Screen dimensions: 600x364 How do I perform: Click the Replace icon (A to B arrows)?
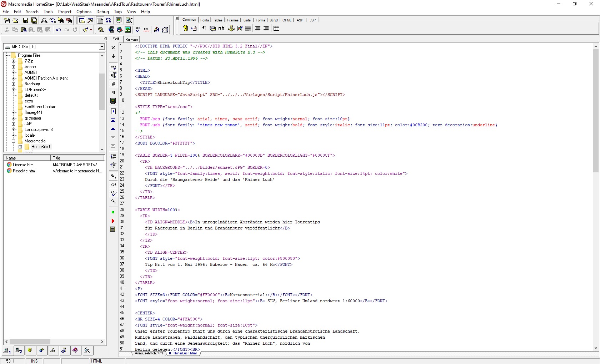tap(52, 21)
